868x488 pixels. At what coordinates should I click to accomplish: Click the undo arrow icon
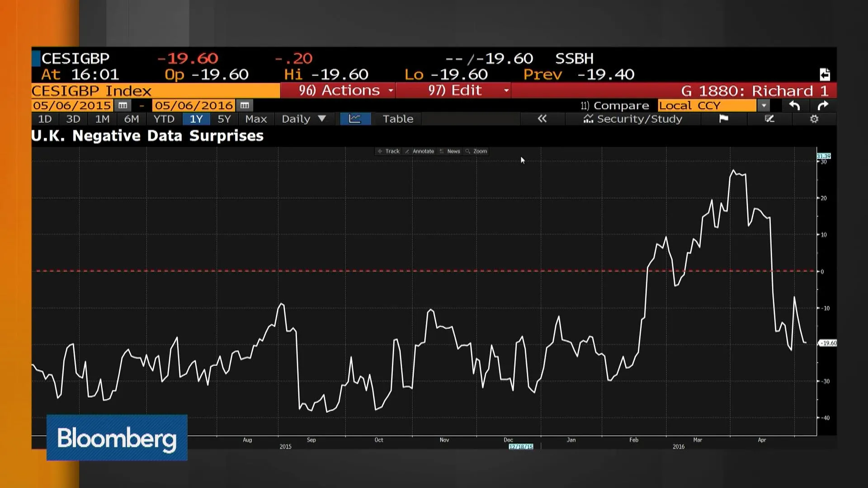click(794, 105)
